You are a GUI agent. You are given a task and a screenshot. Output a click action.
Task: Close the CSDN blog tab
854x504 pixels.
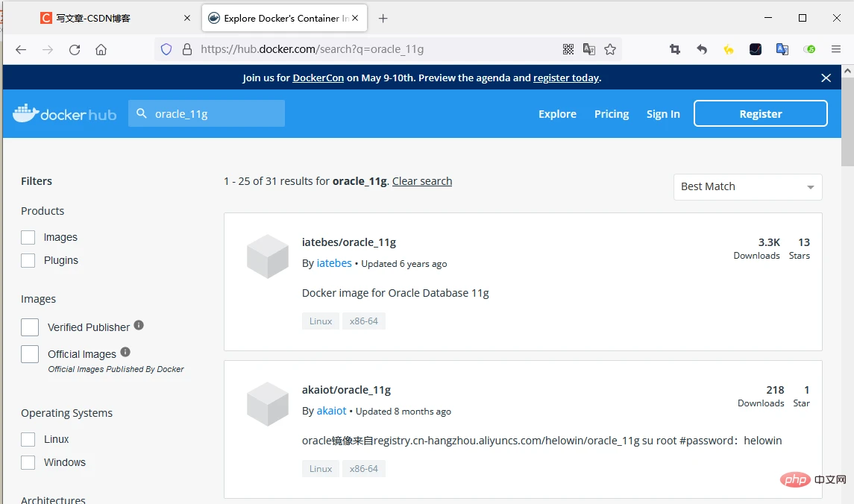click(186, 18)
